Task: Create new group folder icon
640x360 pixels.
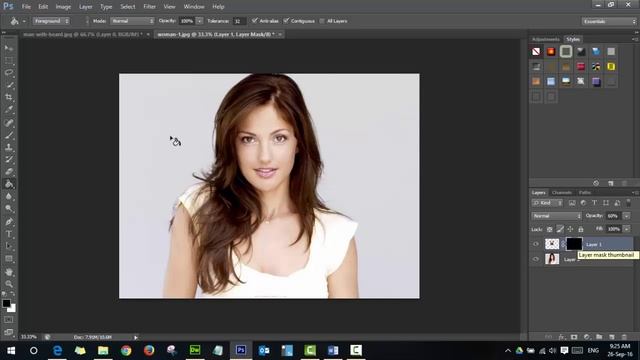Action: [599, 337]
